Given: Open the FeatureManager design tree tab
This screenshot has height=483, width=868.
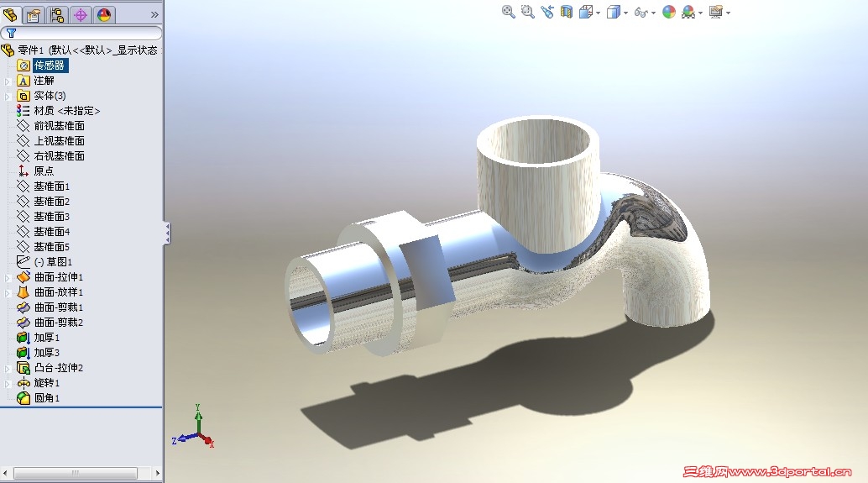Looking at the screenshot, I should (11, 15).
